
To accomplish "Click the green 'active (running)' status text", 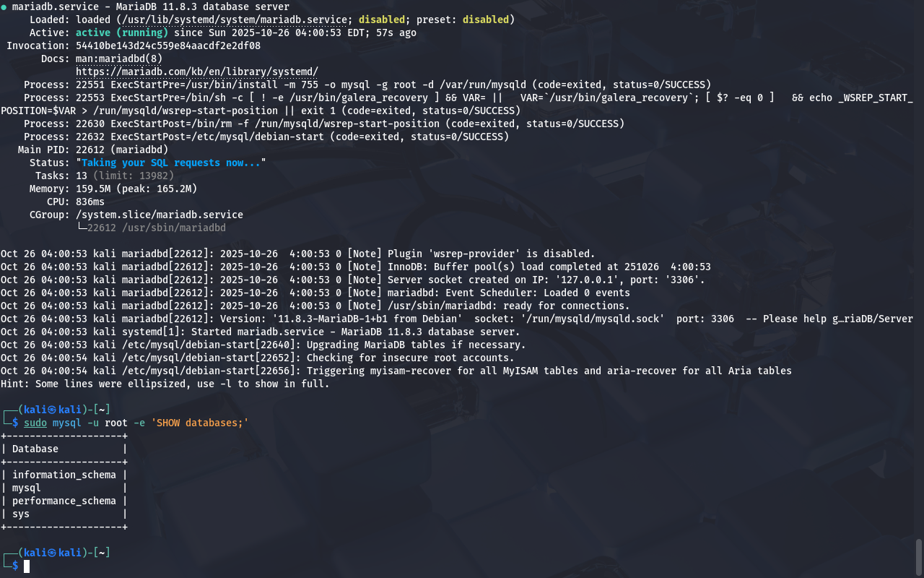I will pos(121,33).
